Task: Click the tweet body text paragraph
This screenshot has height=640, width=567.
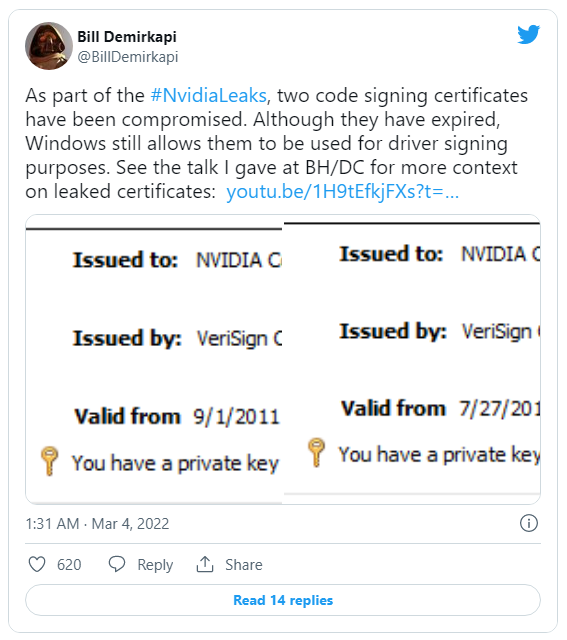Action: point(276,144)
